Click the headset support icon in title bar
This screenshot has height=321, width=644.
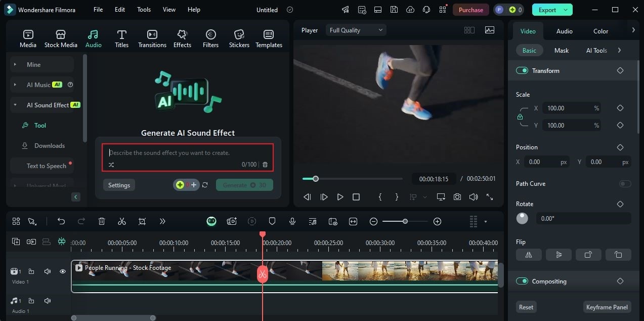coord(426,10)
